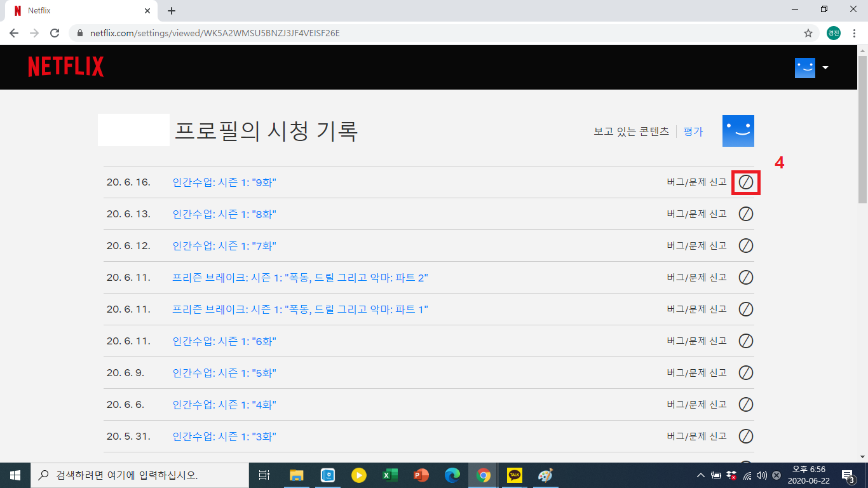The height and width of the screenshot is (488, 868).
Task: Expand the profile dropdown arrow
Action: (x=825, y=67)
